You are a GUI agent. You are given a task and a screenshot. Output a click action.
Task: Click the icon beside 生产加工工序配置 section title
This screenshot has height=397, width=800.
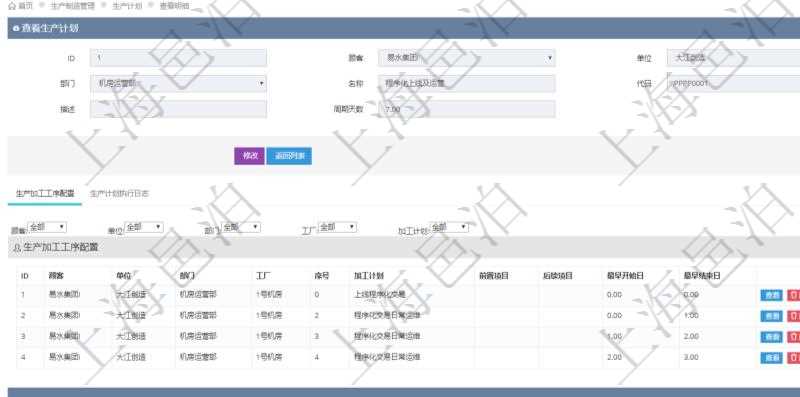click(x=17, y=248)
